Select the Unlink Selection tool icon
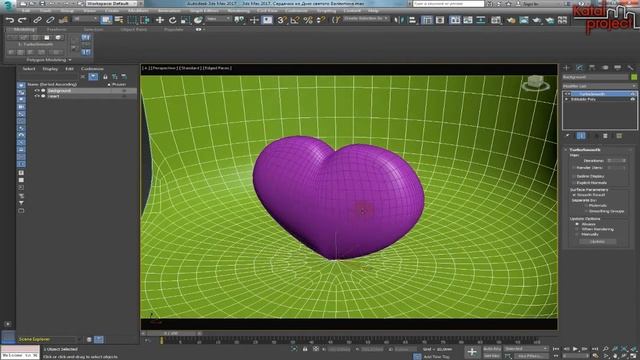The width and height of the screenshot is (640, 360). click(50, 20)
